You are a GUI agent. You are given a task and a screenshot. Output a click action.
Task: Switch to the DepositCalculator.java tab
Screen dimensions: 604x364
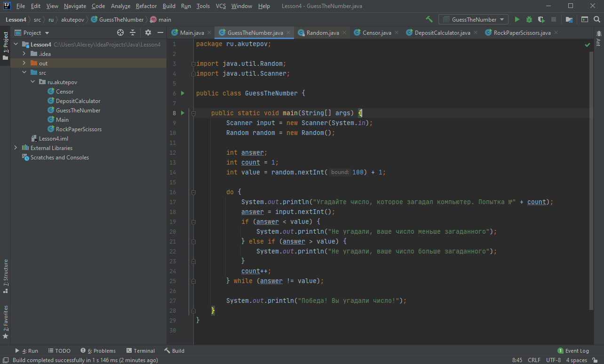[442, 32]
